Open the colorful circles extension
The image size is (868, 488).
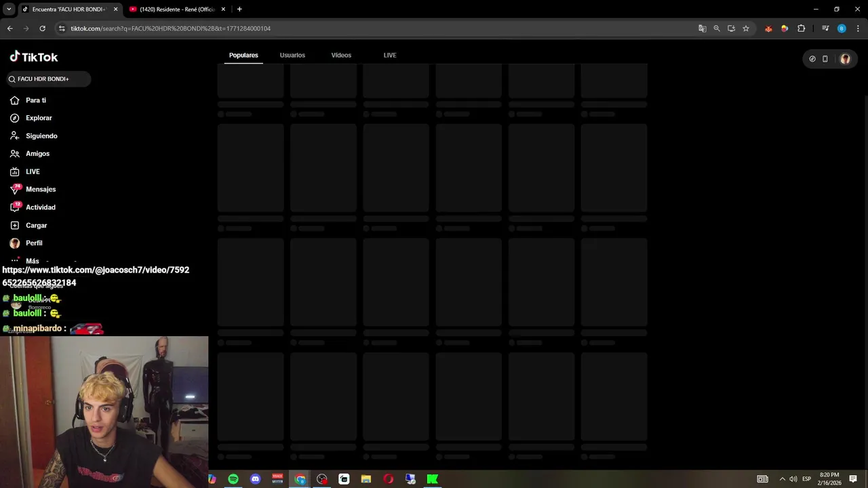(785, 28)
